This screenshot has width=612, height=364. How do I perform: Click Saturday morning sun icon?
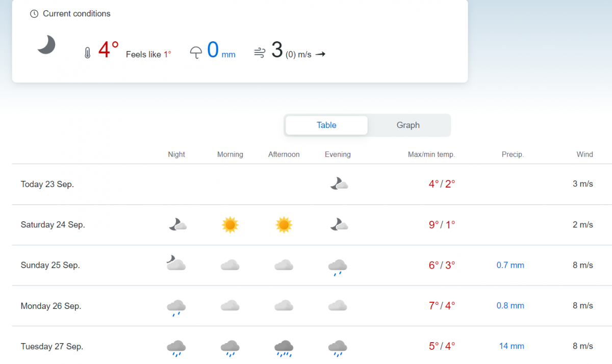coord(230,225)
